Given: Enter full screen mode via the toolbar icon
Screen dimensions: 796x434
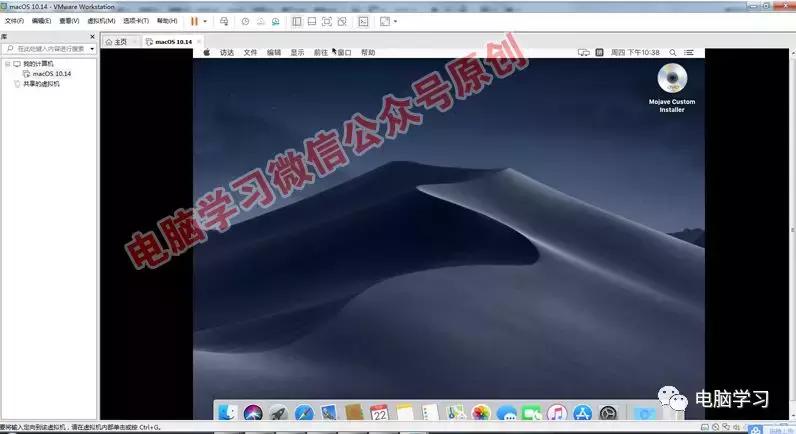Looking at the screenshot, I should click(327, 21).
